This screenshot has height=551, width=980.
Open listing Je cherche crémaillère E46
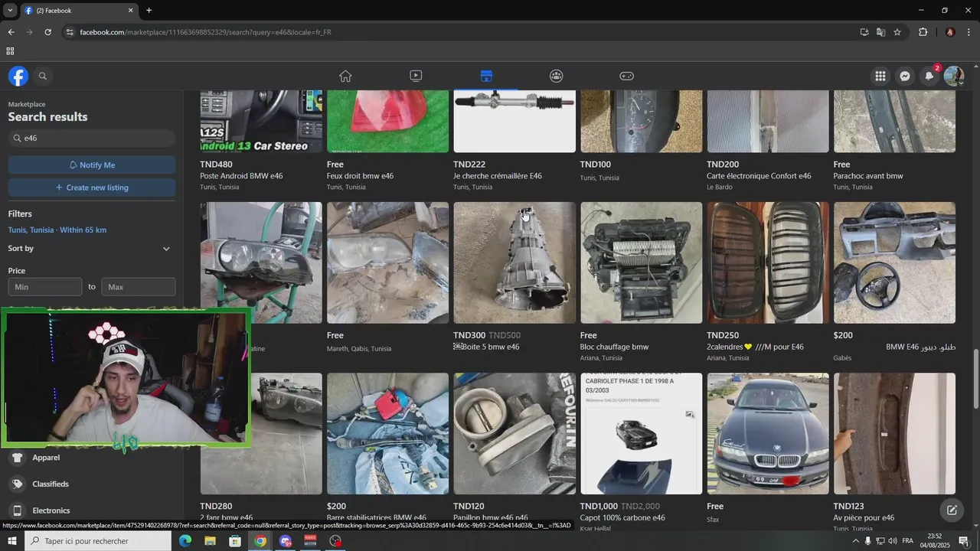pos(498,176)
